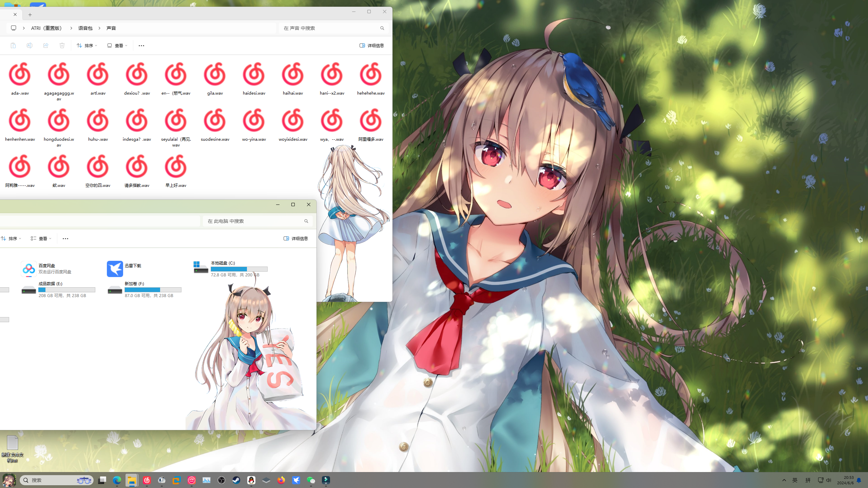Click the 语音包 breadcrumb item

[x=85, y=28]
